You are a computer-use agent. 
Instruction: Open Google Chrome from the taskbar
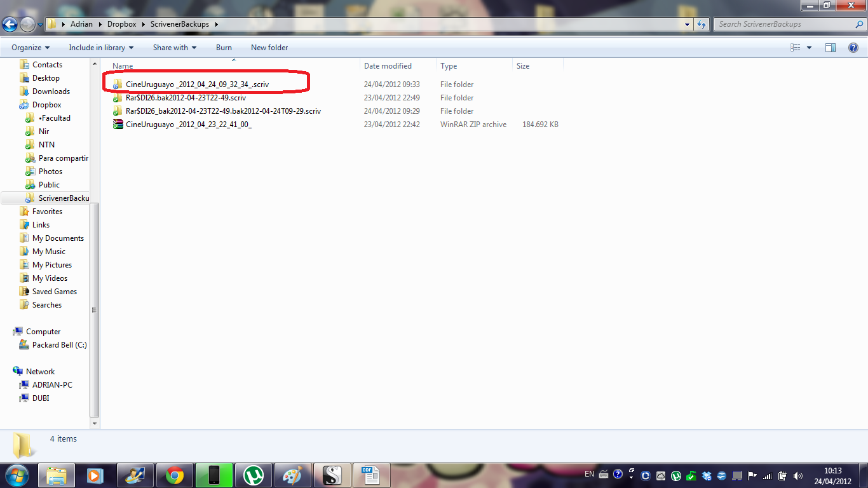[174, 475]
